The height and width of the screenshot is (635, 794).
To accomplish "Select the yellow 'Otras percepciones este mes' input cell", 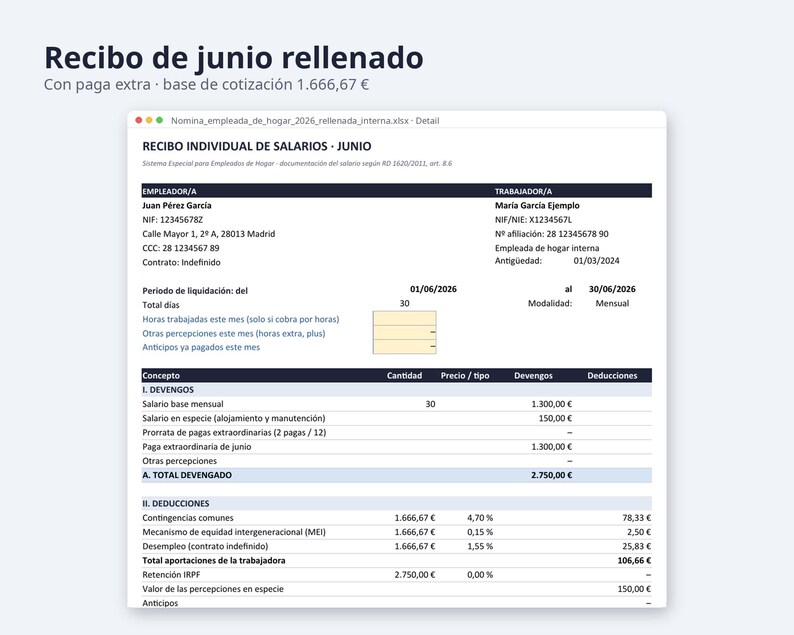I will coord(405,333).
